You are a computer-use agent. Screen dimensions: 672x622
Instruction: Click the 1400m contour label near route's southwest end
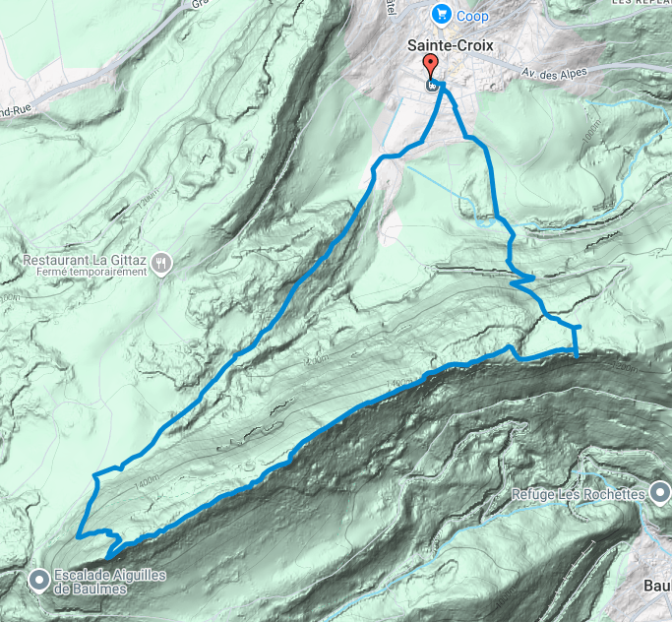147,482
